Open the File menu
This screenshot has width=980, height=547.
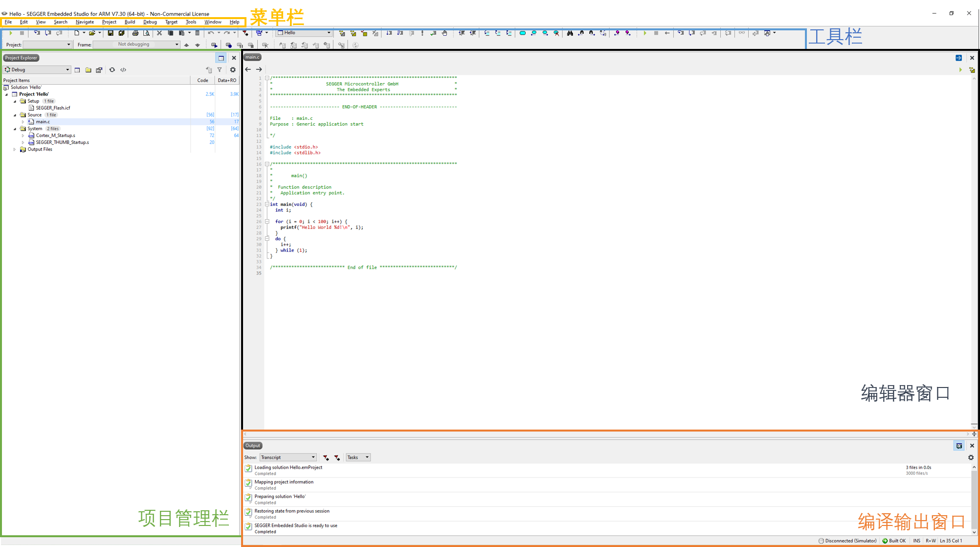[x=8, y=22]
